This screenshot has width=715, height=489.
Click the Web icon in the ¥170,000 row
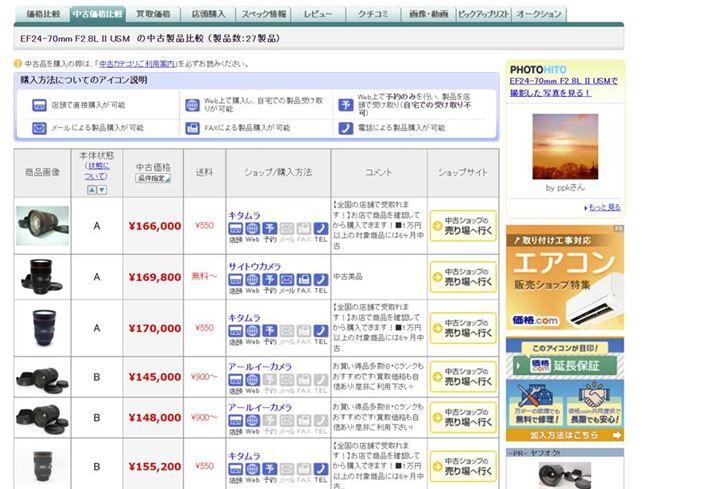252,331
